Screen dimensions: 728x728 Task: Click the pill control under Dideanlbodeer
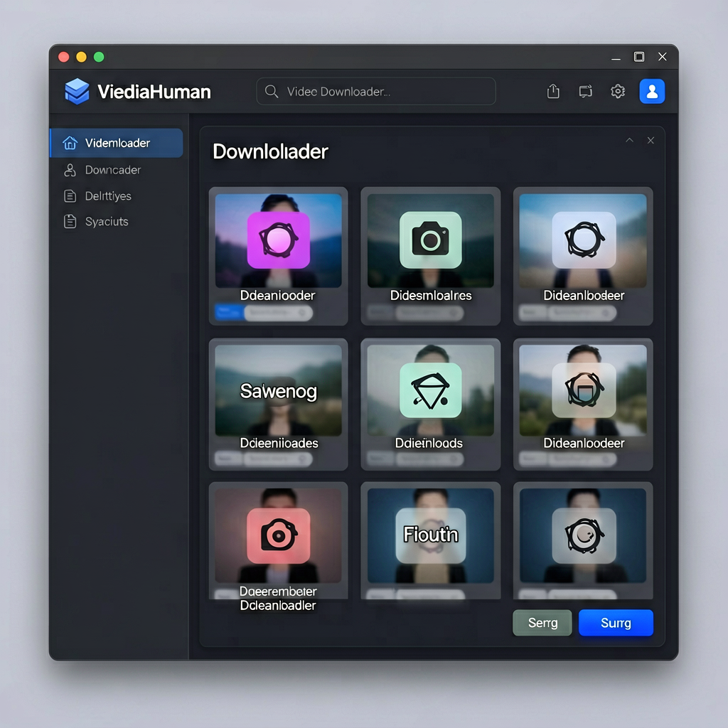pyautogui.click(x=582, y=313)
